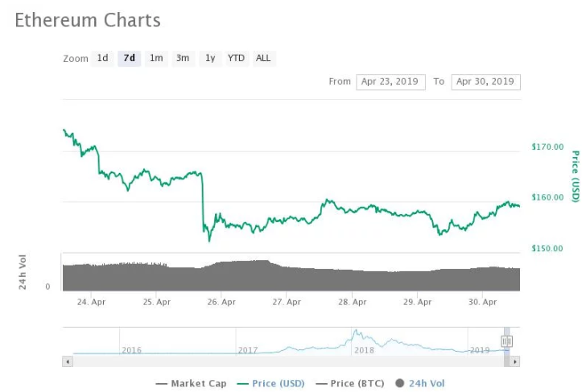
Task: Set chart zoom to 1y
Action: [x=210, y=58]
